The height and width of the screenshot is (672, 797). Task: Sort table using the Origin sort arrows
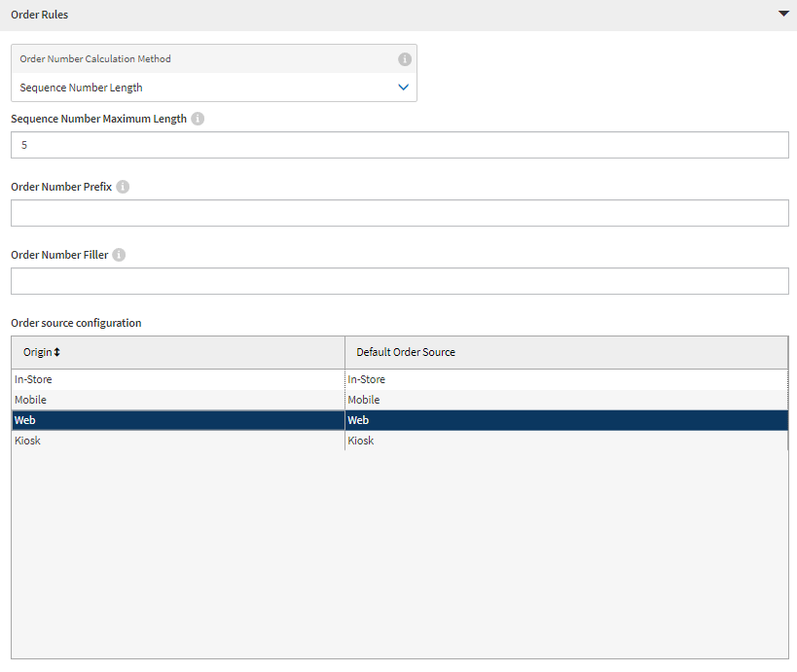coord(56,352)
